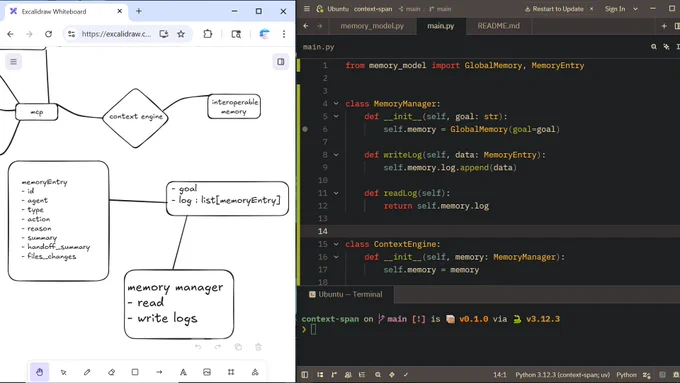680x383 pixels.
Task: Click the 14:1 cursor position indicator
Action: click(x=500, y=375)
